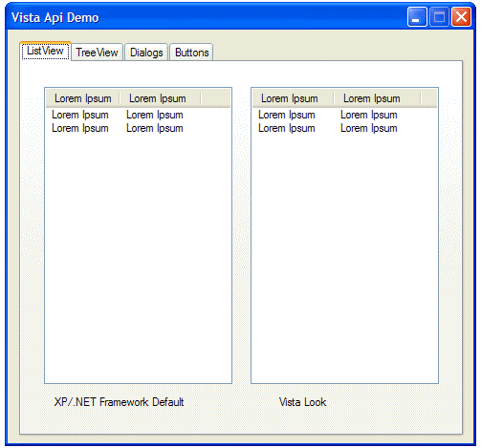Screen dimensions: 481x448
Task: Close the Vista Api Demo window
Action: 461,17
